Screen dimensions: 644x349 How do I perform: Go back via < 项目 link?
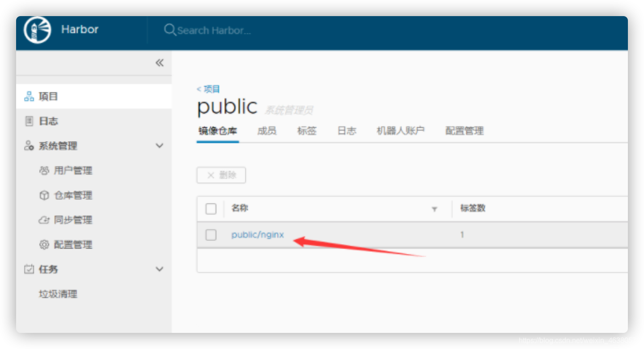[x=208, y=89]
